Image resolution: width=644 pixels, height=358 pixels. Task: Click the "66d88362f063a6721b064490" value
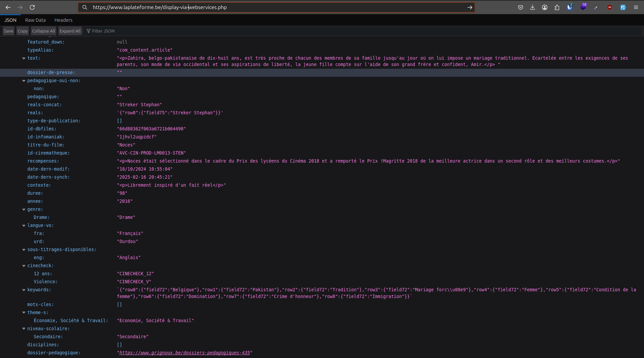click(151, 129)
